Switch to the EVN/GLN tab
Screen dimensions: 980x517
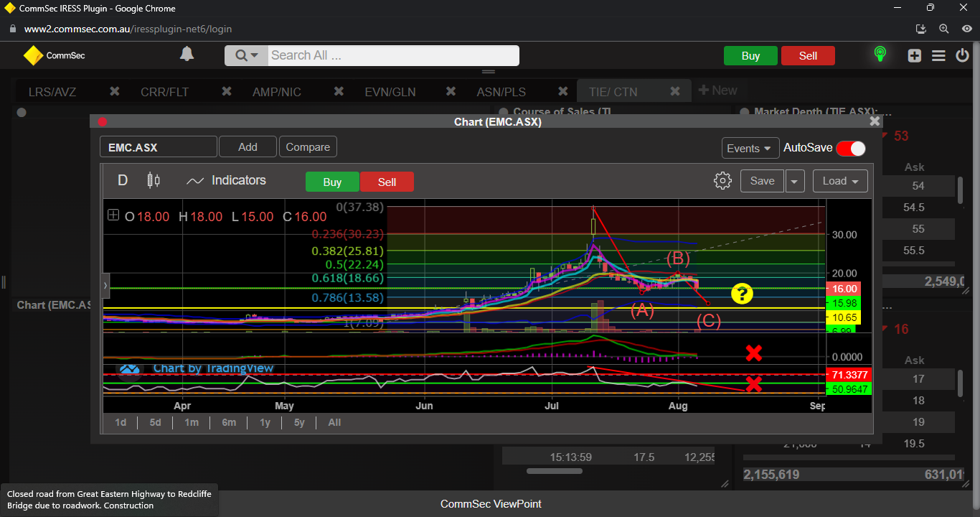point(390,92)
